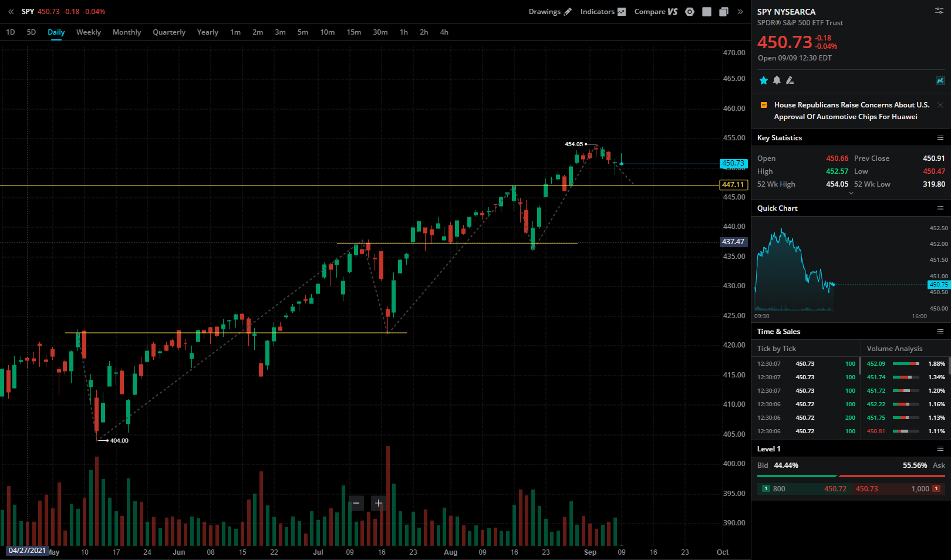951x560 pixels.
Task: Click the 452.22 volume analysis row
Action: 906,404
